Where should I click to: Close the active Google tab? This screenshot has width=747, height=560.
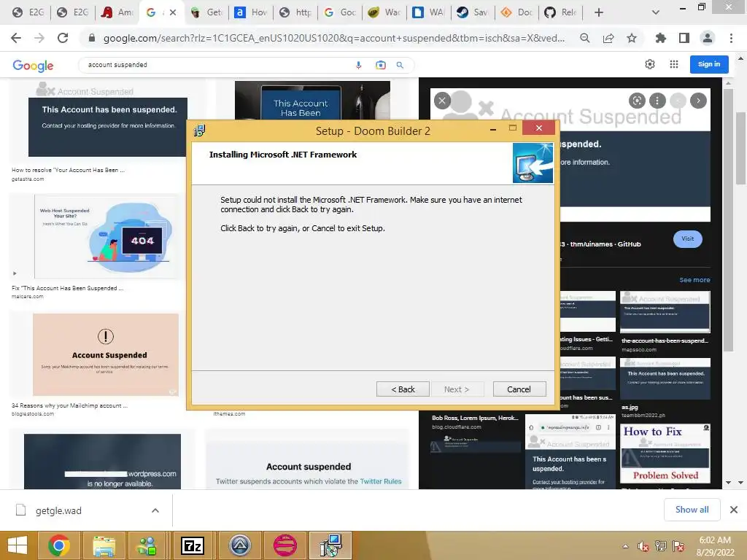[173, 12]
